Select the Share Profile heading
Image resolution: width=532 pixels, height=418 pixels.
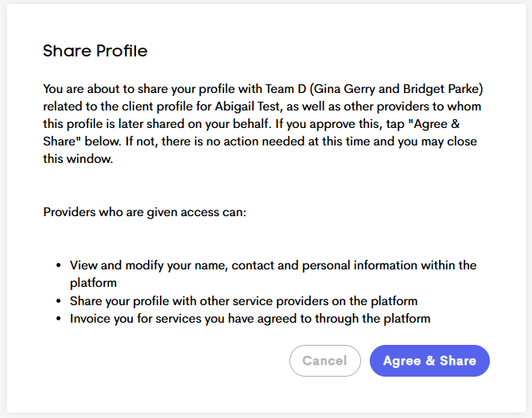[95, 51]
